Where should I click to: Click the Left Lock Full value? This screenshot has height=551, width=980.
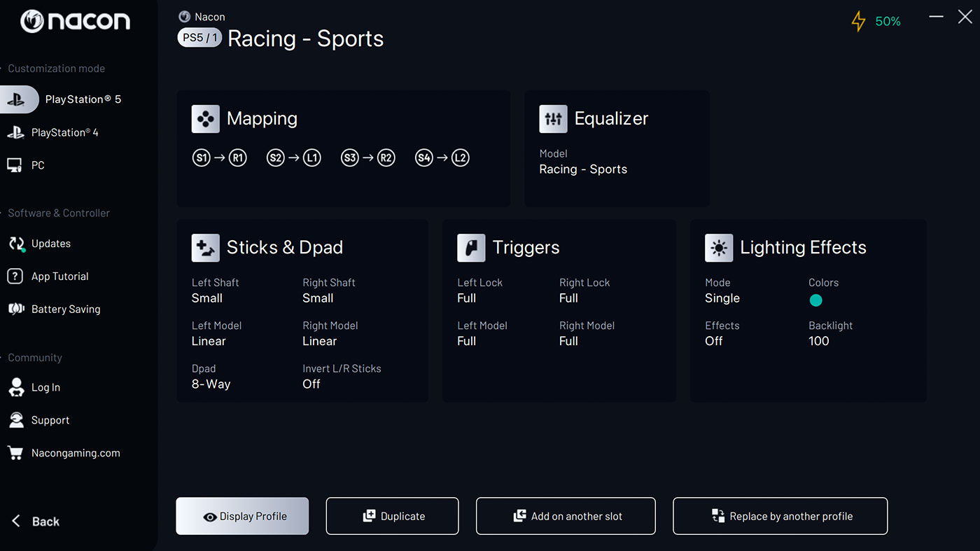pos(467,298)
